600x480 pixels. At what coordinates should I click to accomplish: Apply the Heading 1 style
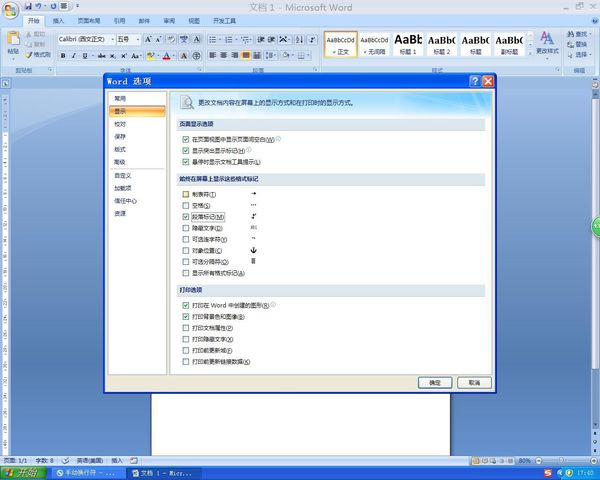408,44
